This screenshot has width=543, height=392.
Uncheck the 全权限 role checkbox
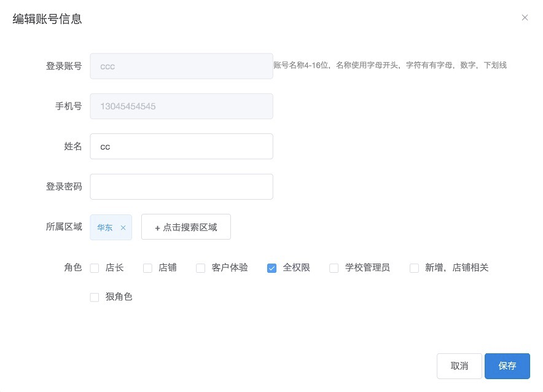[x=272, y=268]
